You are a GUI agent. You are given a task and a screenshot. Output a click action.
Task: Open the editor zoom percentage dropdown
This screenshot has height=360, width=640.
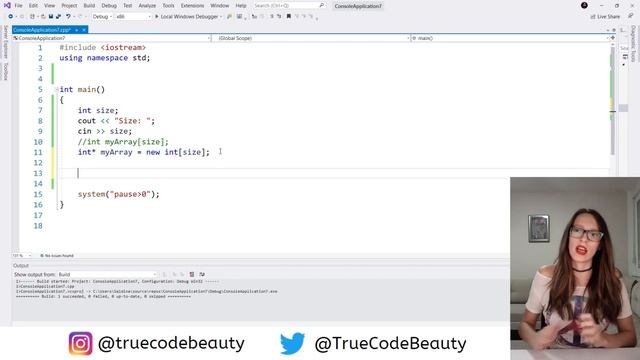pyautogui.click(x=22, y=256)
